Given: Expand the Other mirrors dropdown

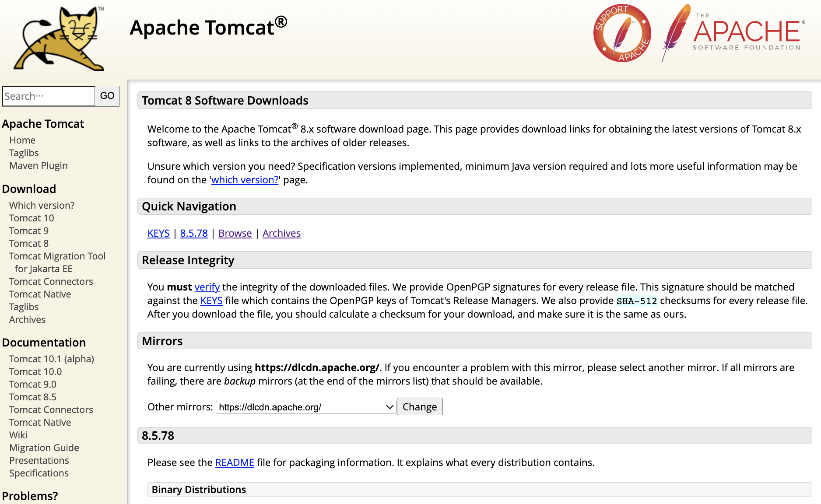Looking at the screenshot, I should point(306,407).
